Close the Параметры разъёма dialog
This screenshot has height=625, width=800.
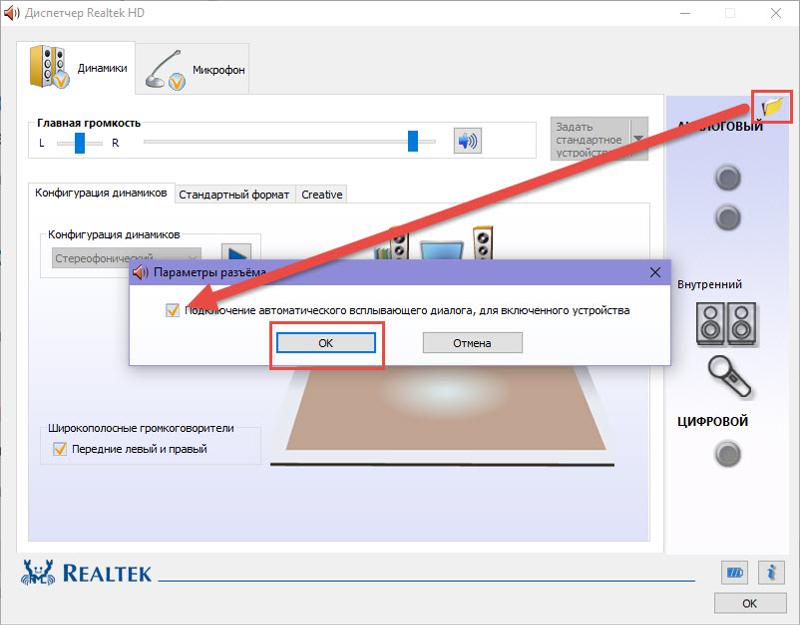655,272
